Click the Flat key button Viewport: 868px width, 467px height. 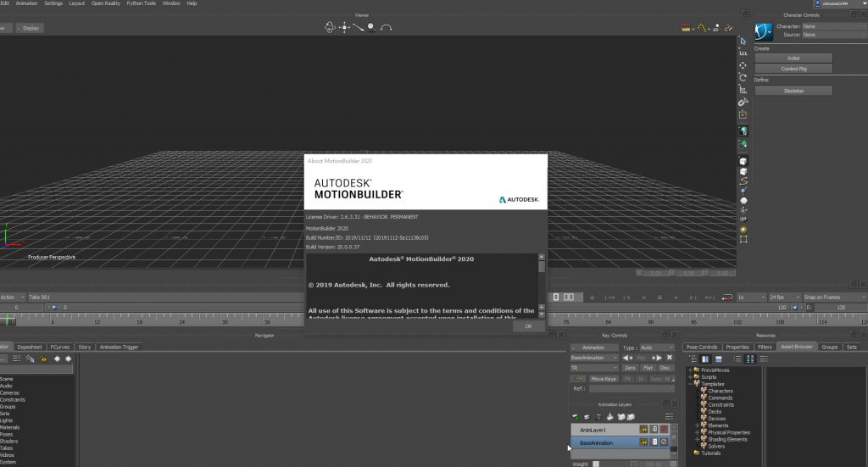(648, 368)
